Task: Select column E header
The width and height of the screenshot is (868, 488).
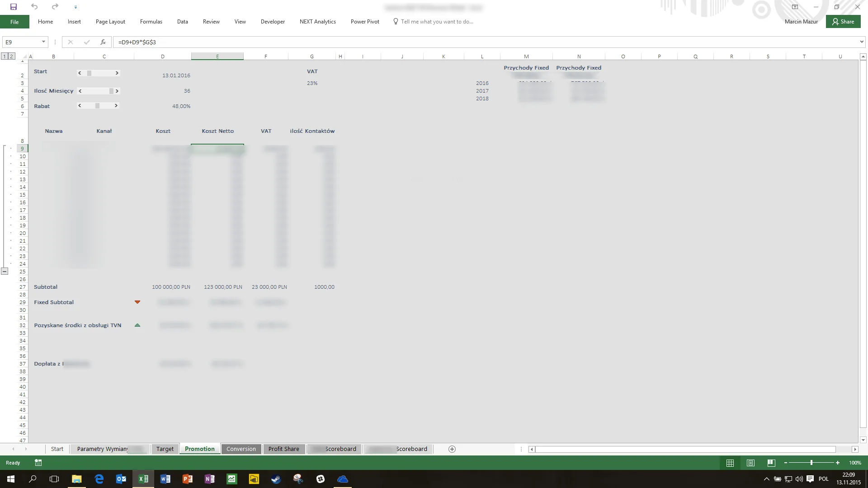Action: (217, 56)
